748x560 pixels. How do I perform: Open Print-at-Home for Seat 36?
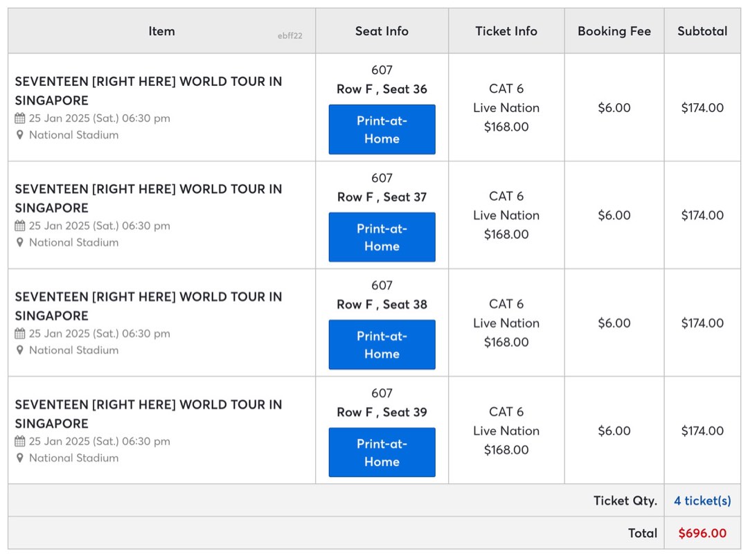382,129
